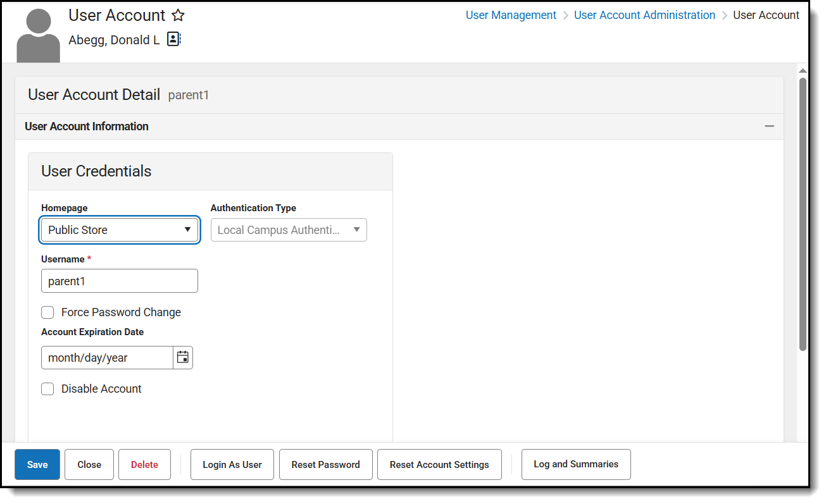Favorite the page with the star icon
The image size is (826, 504).
click(178, 16)
